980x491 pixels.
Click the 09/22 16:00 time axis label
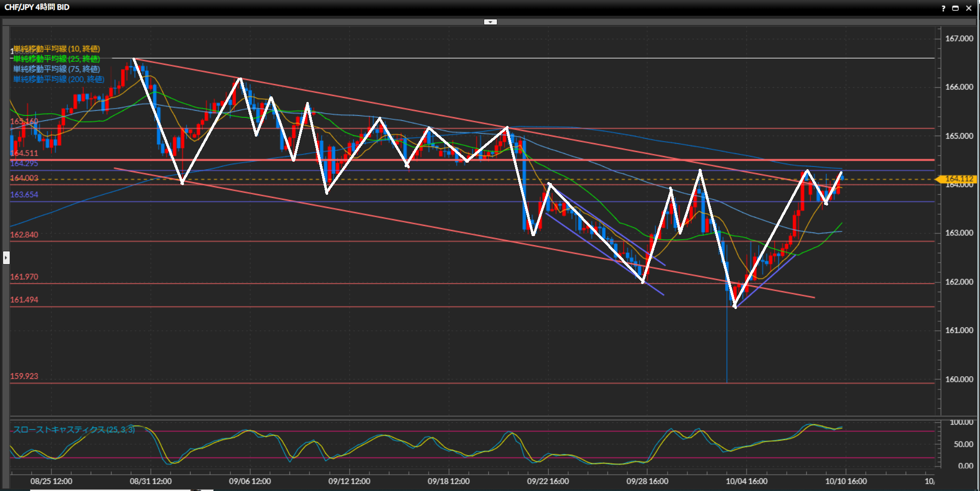click(548, 481)
